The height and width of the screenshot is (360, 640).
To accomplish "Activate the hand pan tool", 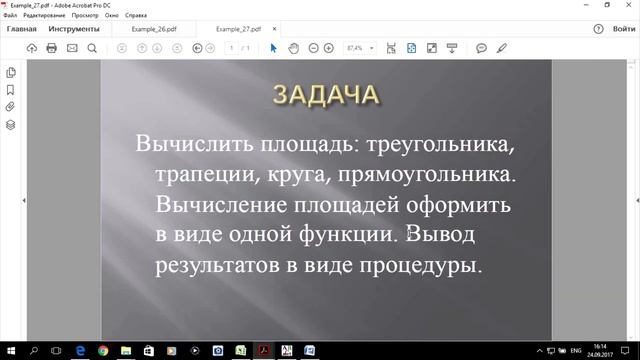I will point(293,48).
